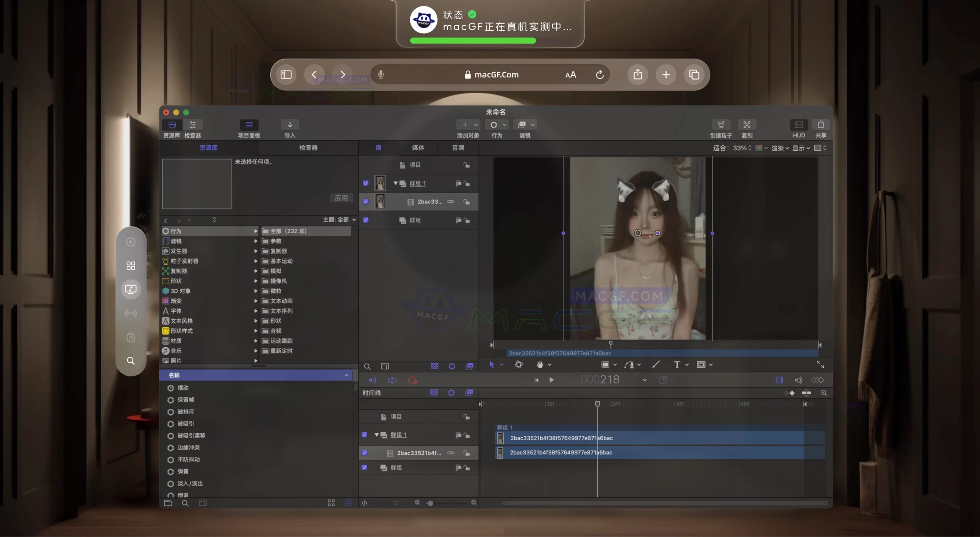Click the 复制 (Replicate) toolbar icon

pyautogui.click(x=746, y=125)
